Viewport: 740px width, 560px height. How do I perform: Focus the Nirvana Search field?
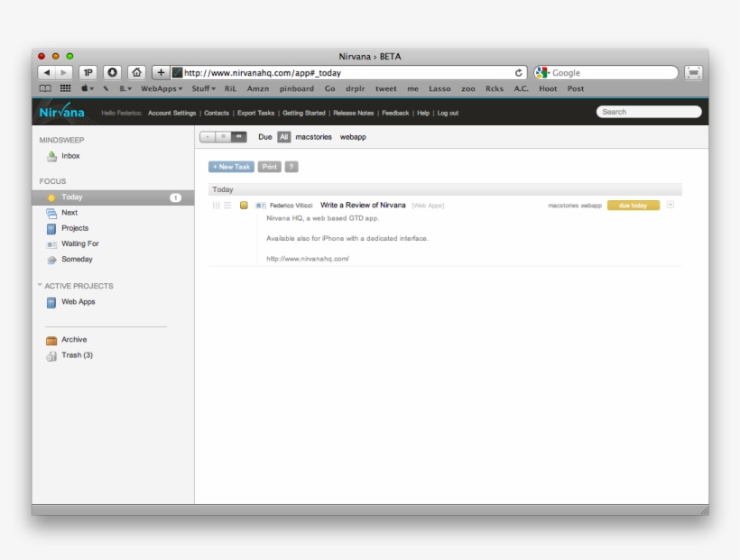point(649,112)
